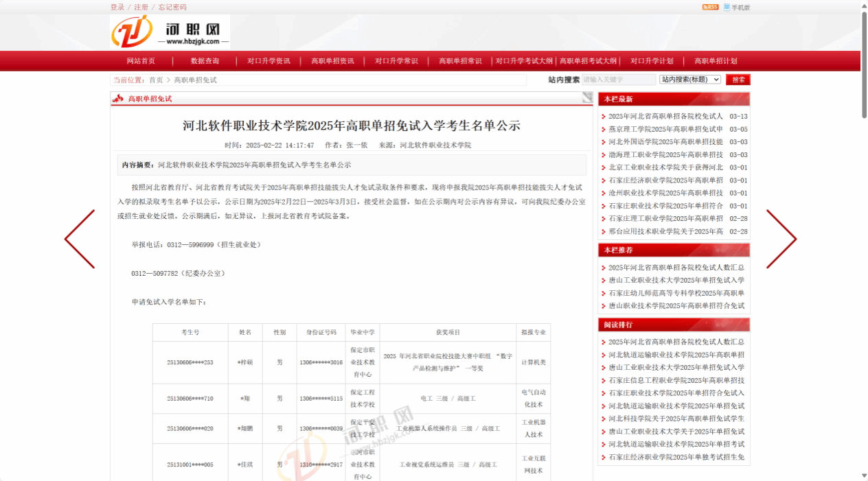This screenshot has width=868, height=481.
Task: Click 首页 in the breadcrumb
Action: 156,80
